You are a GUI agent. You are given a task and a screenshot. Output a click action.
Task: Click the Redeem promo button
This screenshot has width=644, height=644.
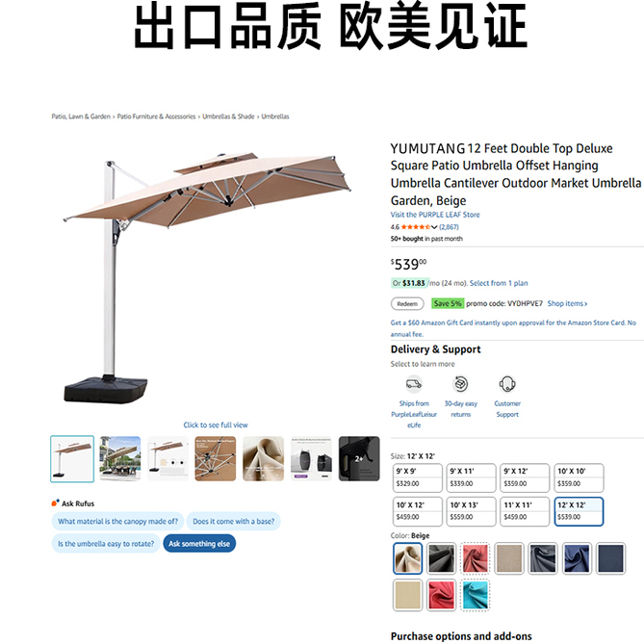point(407,304)
